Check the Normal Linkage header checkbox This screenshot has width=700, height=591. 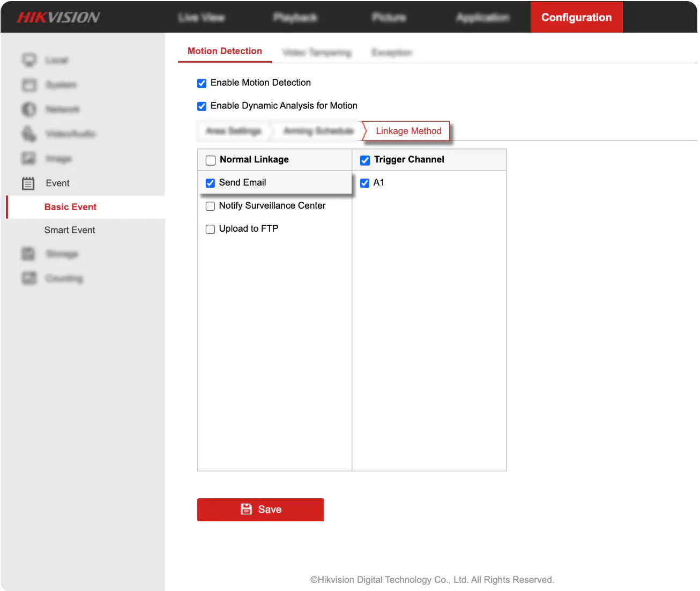211,160
